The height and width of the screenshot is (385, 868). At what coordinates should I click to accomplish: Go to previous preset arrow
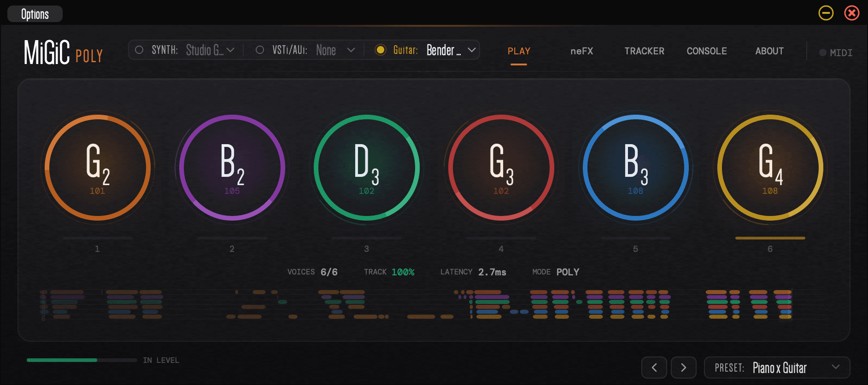coord(654,367)
